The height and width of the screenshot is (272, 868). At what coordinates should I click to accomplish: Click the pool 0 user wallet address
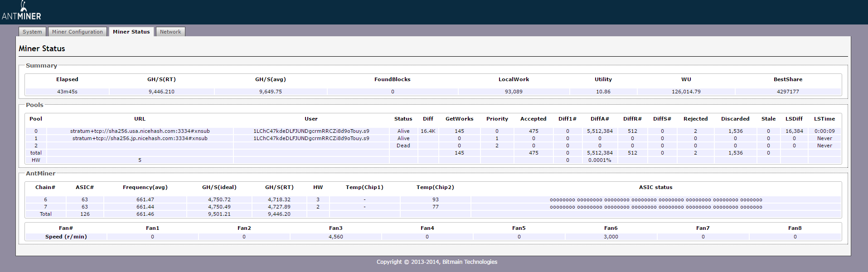(x=311, y=131)
